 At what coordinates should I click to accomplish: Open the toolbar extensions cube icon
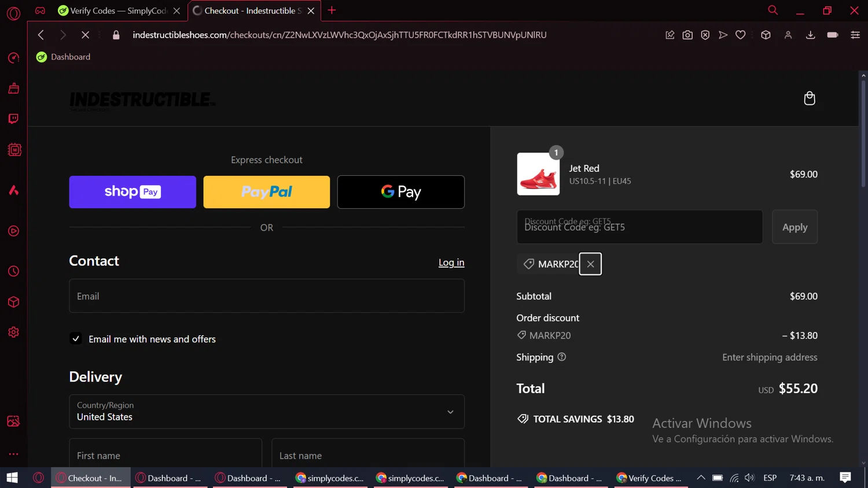(766, 35)
